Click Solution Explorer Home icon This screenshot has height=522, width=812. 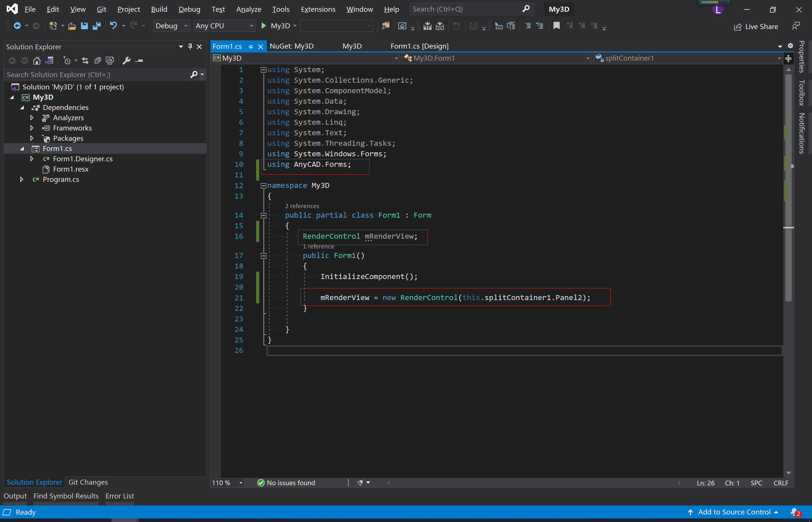pos(37,61)
